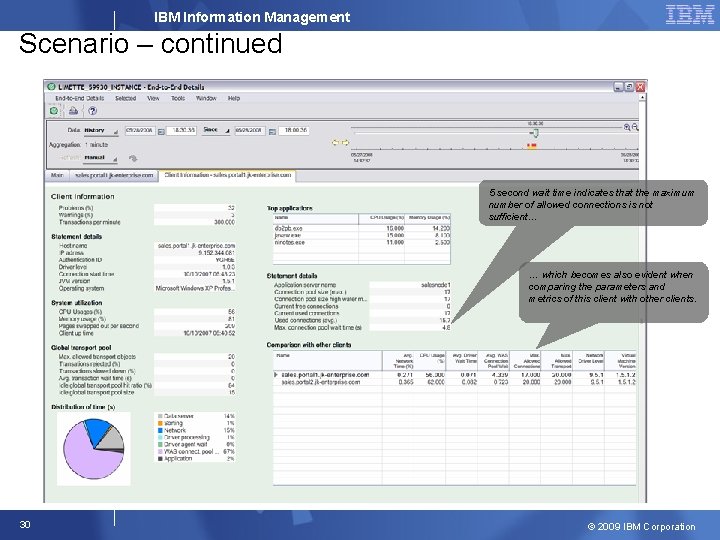This screenshot has width=720, height=540.
Task: Open the help question mark icon
Action: (x=92, y=111)
